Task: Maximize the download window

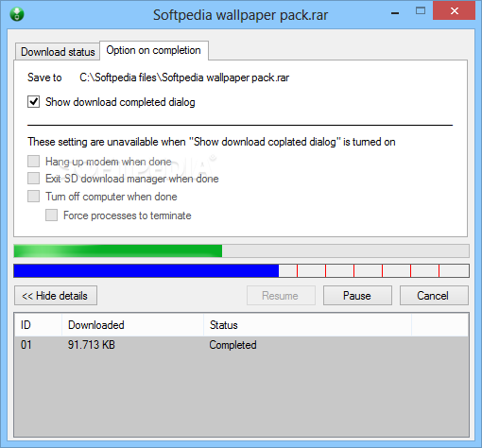Action: point(421,11)
